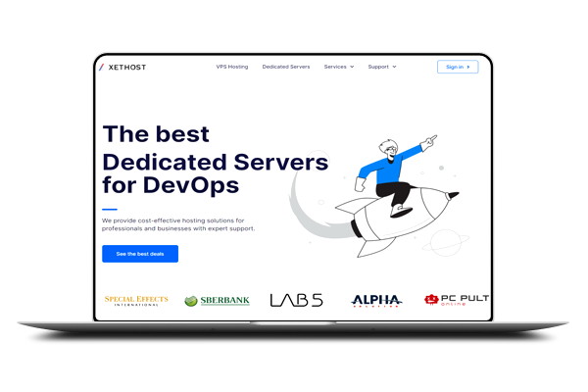Click the LAB5 partner logo
This screenshot has width=588, height=392.
point(296,300)
